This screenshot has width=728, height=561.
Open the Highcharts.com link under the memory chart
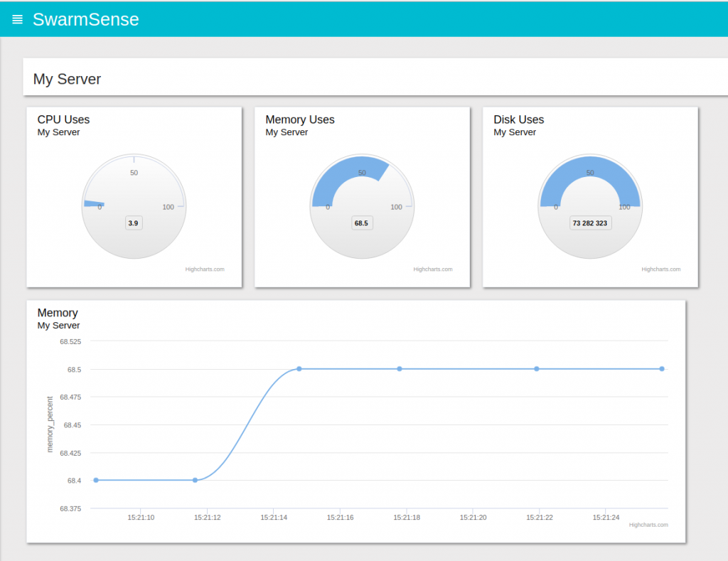click(648, 525)
